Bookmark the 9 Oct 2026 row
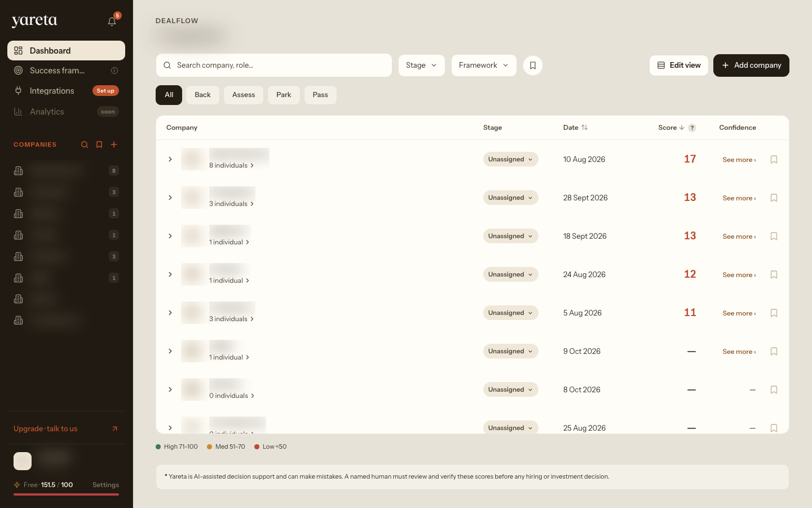The height and width of the screenshot is (508, 812). pos(774,352)
